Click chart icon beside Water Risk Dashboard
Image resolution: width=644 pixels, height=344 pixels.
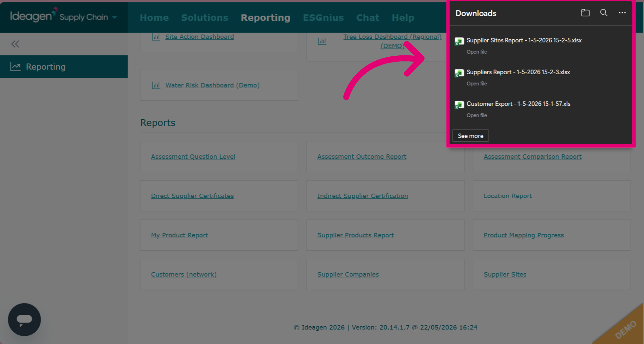point(156,85)
